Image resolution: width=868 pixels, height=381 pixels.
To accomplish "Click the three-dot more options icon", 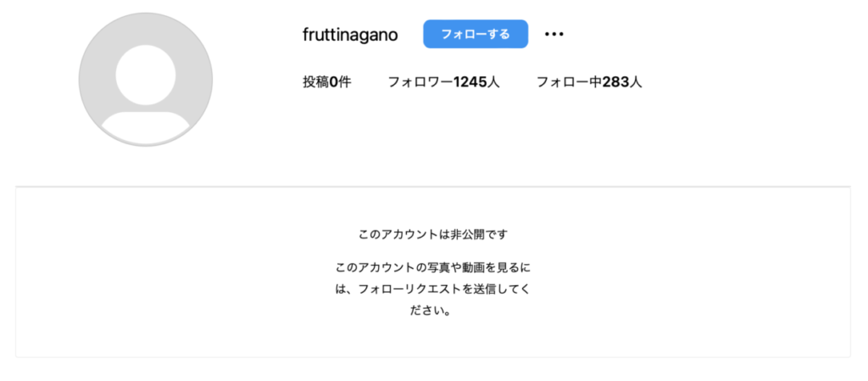I will (554, 34).
